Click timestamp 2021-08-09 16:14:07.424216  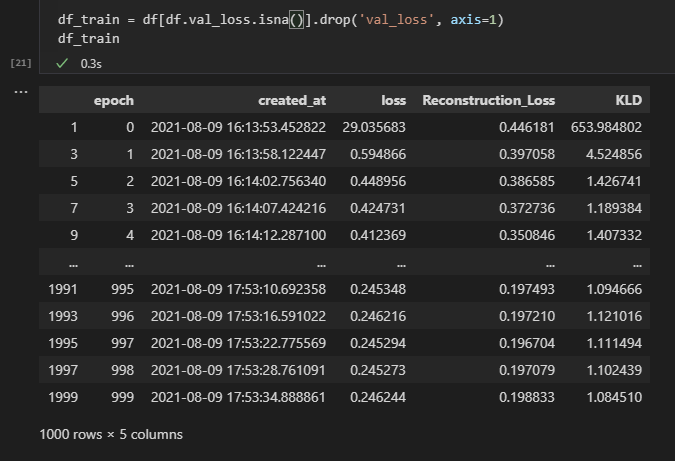(x=238, y=208)
